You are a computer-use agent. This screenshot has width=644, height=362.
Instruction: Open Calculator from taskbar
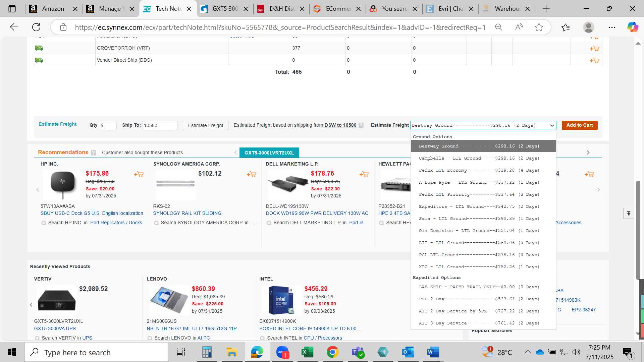[207, 352]
